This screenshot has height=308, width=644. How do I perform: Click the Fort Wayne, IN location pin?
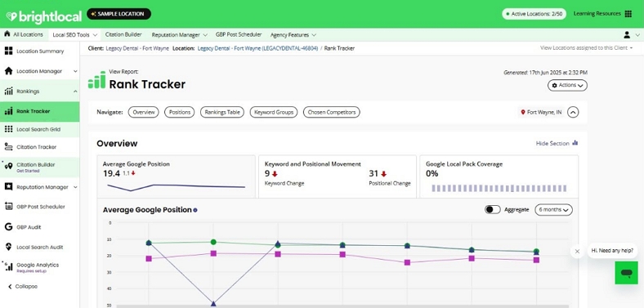523,112
